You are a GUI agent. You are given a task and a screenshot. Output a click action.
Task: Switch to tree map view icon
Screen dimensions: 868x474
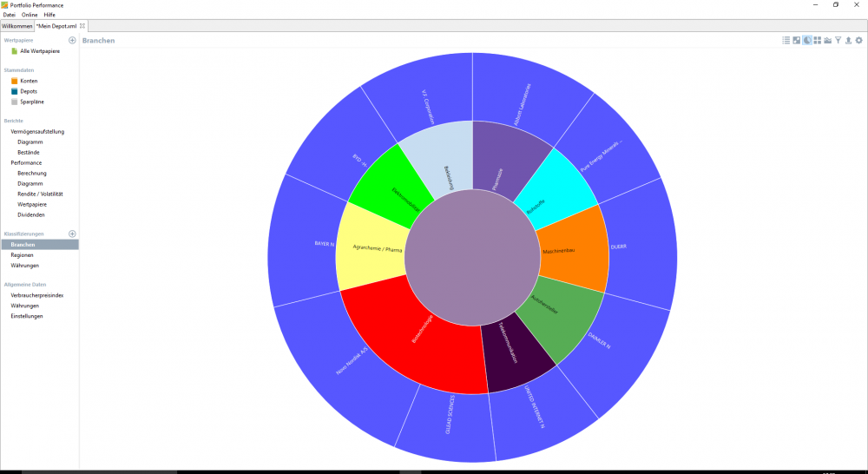coord(797,41)
